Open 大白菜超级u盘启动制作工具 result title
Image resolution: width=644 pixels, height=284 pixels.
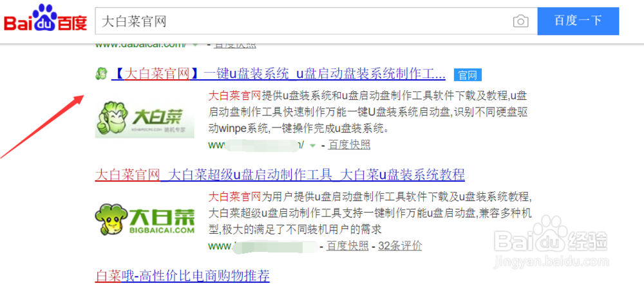(x=279, y=175)
